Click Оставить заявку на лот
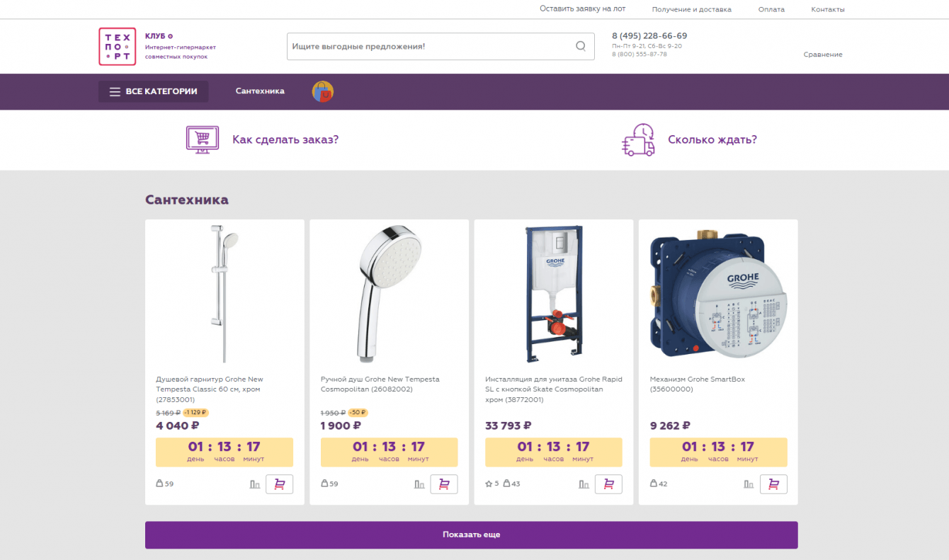The height and width of the screenshot is (560, 949). (x=583, y=9)
